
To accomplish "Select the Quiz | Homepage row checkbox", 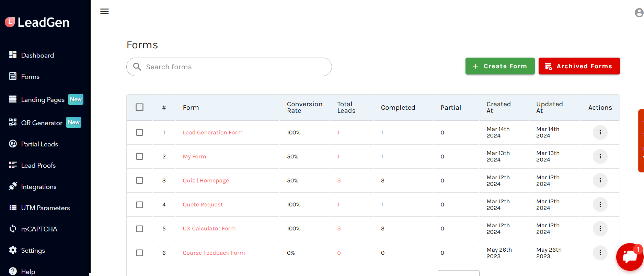I will pyautogui.click(x=139, y=180).
